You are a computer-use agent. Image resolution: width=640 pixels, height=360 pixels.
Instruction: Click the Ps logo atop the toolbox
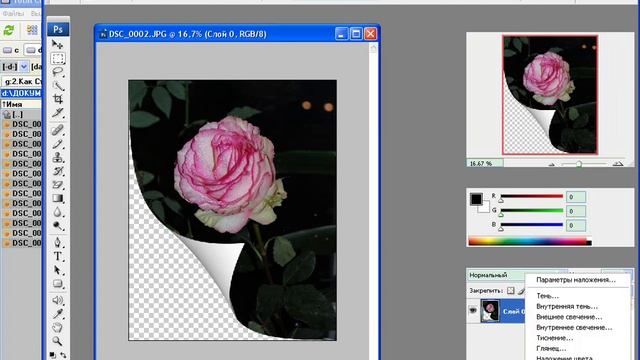tap(58, 29)
